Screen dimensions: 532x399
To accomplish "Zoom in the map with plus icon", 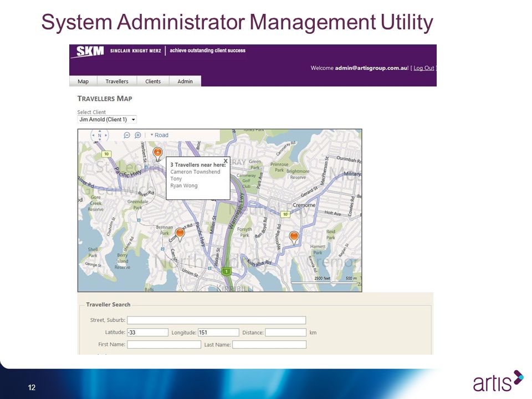I will click(x=138, y=135).
